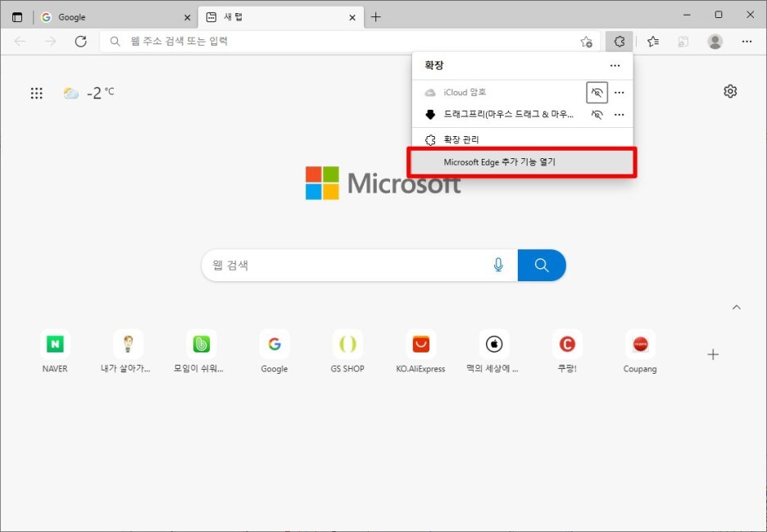This screenshot has width=767, height=532.
Task: Collapse quick links with chevron arrow
Action: (x=737, y=307)
